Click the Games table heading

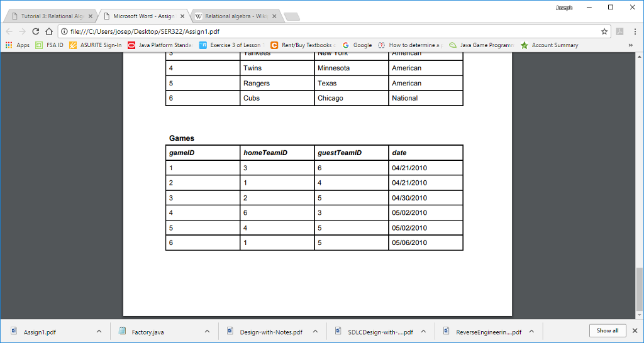point(182,138)
